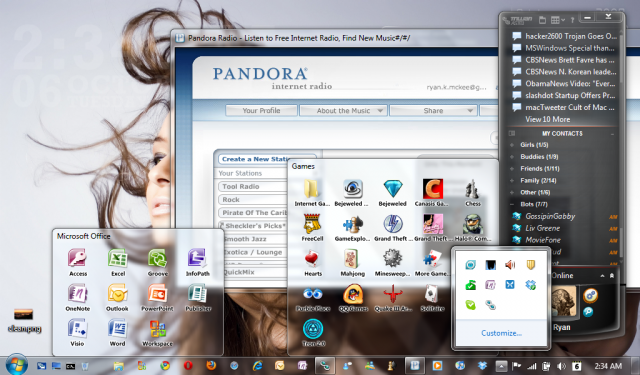Screen dimensions: 640x375
Task: Launch Tron 2.0 from Games flyout
Action: pos(313,333)
